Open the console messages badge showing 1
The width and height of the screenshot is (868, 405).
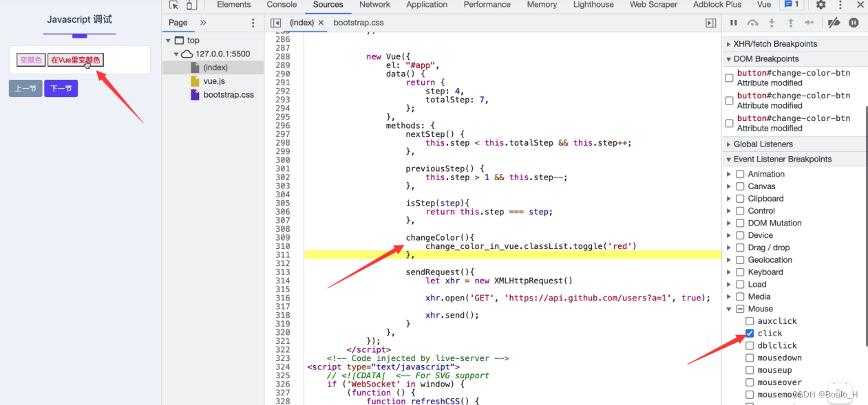tap(791, 4)
